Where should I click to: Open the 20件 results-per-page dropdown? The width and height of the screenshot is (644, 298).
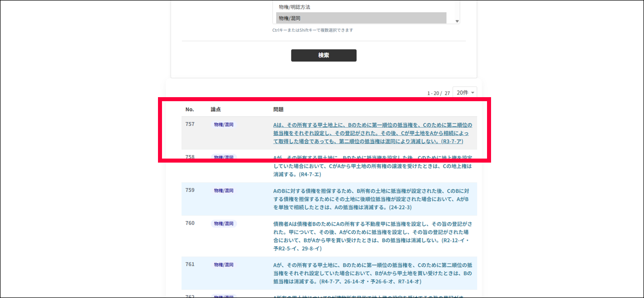point(464,93)
